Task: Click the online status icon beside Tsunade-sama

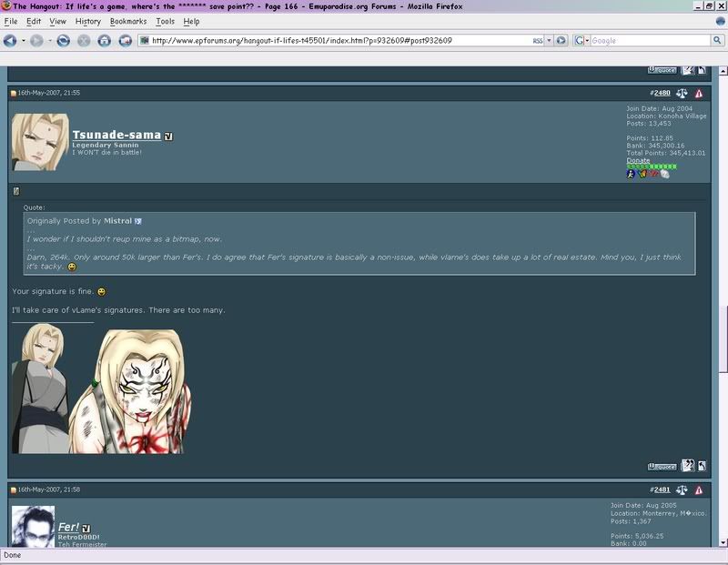Action: click(168, 136)
